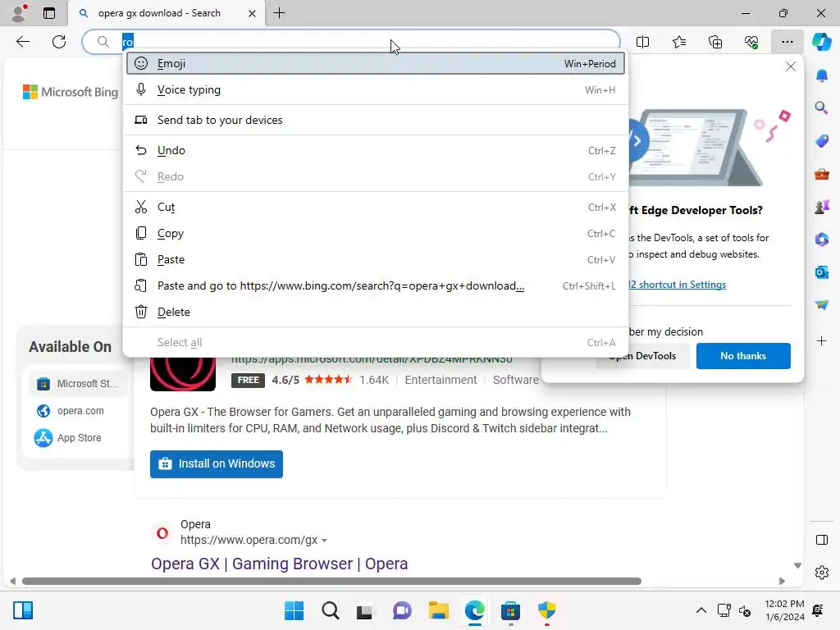Open the Opera GX | Gaming Browser link

point(279,564)
